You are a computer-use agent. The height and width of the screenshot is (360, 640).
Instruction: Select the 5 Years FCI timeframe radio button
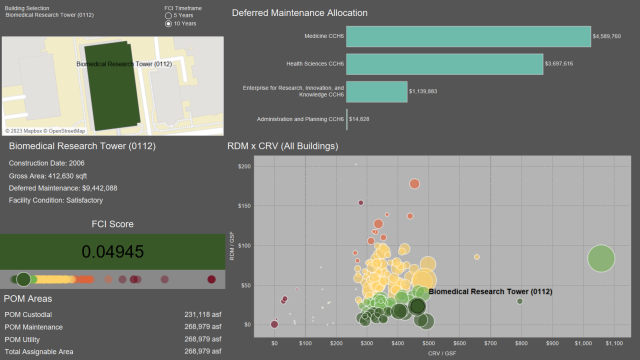(168, 16)
